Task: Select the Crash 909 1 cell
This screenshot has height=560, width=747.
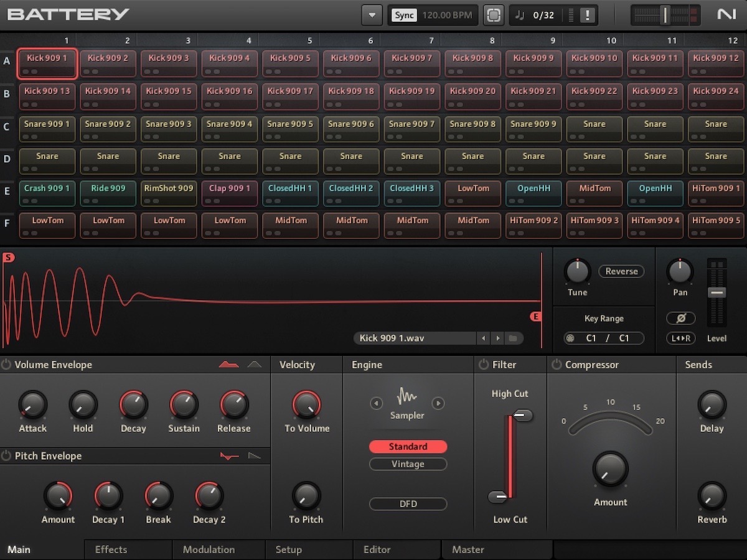Action: (x=47, y=193)
